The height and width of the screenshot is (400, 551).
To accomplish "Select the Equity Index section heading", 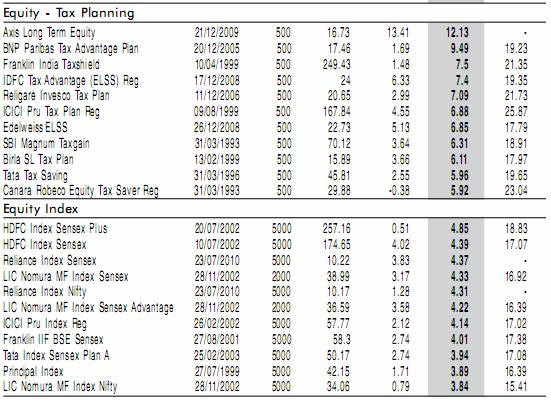I will 41,209.
